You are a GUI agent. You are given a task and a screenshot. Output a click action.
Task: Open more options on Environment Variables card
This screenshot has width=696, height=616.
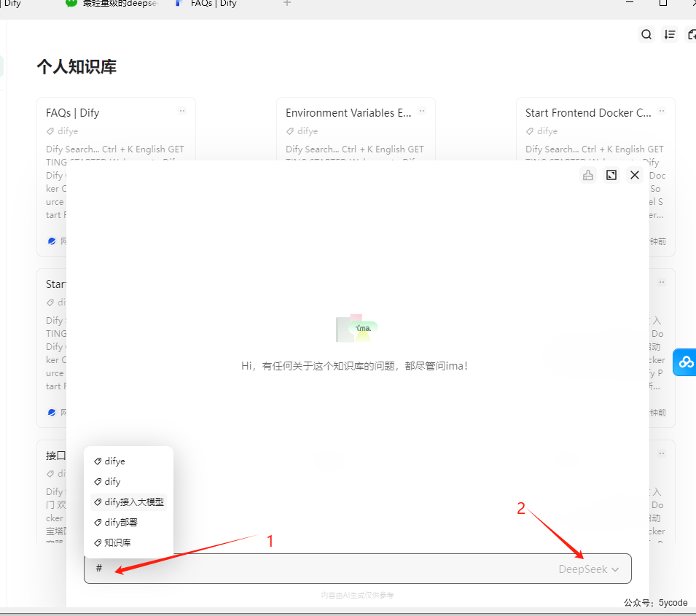(x=422, y=111)
